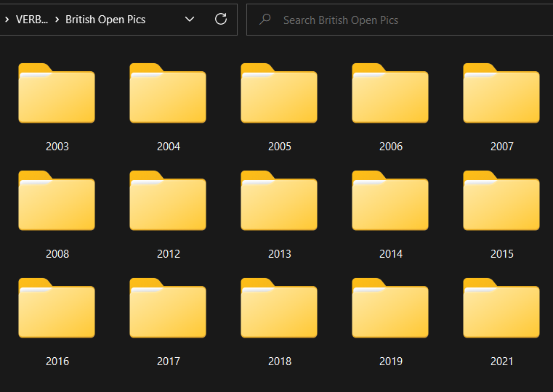Refresh the British Open Pics folder
The height and width of the screenshot is (392, 553).
tap(221, 19)
